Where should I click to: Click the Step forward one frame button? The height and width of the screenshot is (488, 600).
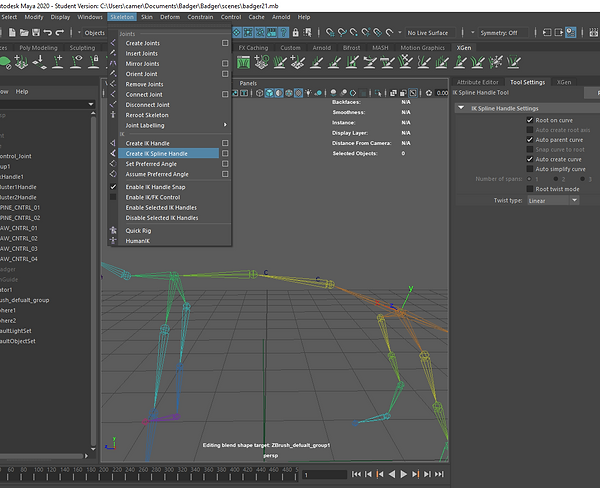[x=427, y=474]
